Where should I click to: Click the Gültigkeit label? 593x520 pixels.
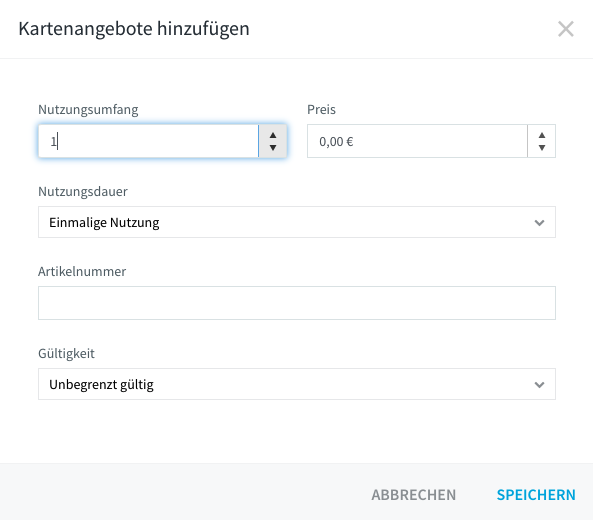tap(66, 354)
